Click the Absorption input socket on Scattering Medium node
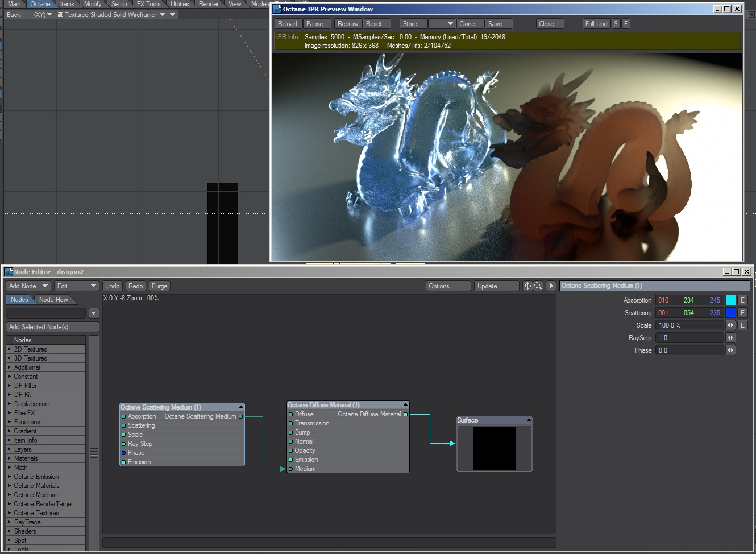The width and height of the screenshot is (756, 554). click(x=123, y=417)
